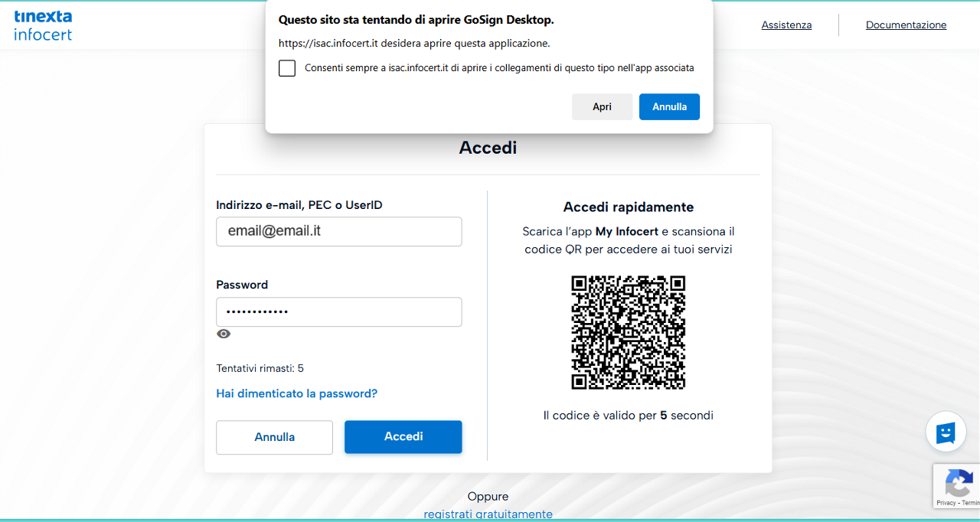980x522 pixels.
Task: Click the reCAPTCHA badge icon
Action: [x=959, y=483]
